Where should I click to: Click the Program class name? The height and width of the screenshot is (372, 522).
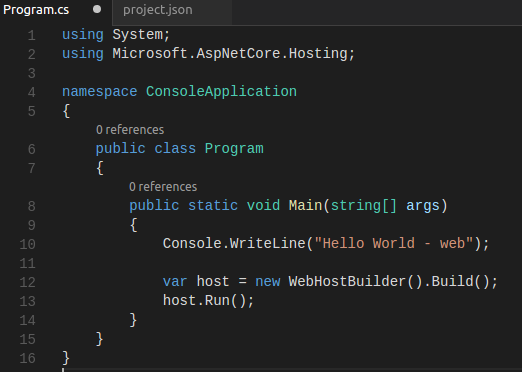pos(234,149)
